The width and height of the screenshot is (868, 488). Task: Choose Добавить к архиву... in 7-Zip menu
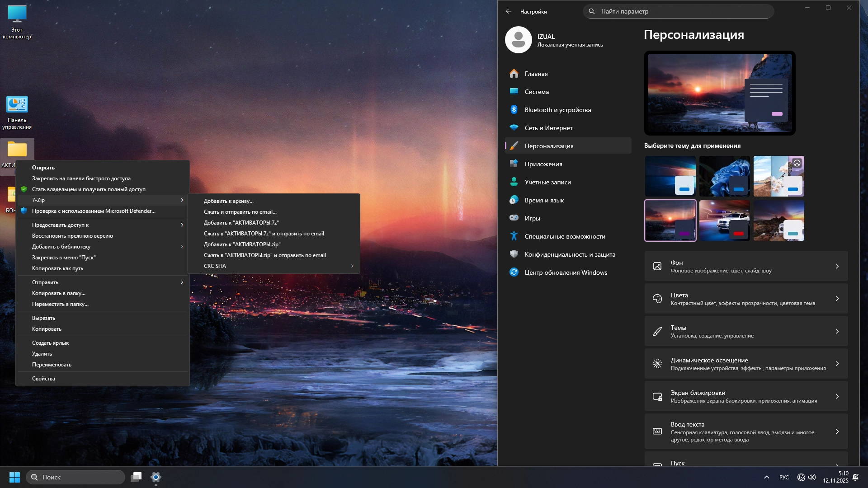229,201
